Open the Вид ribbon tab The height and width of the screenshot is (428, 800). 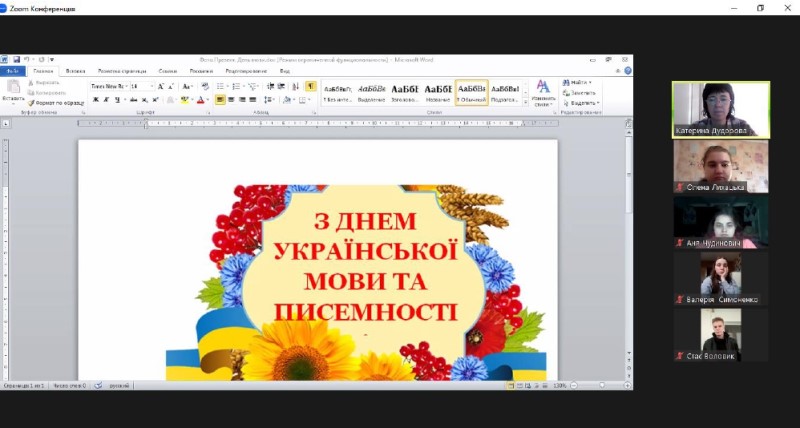[x=285, y=71]
